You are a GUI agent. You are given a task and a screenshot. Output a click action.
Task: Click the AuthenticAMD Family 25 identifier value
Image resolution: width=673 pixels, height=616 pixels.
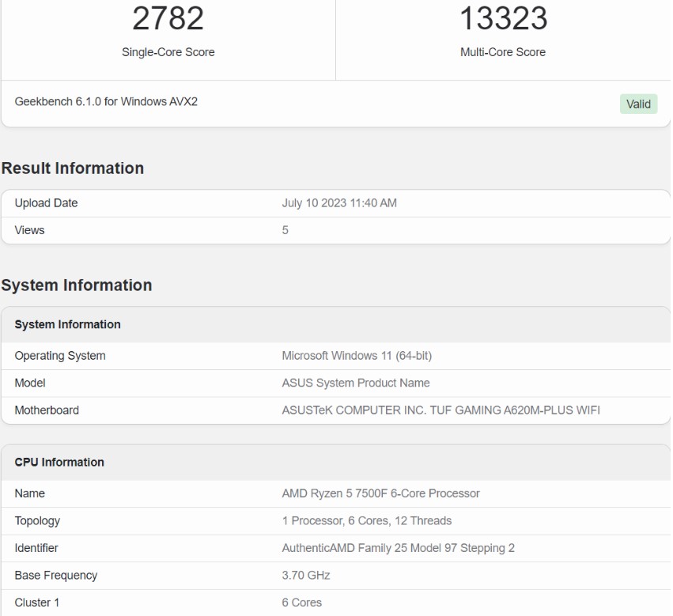coord(398,548)
